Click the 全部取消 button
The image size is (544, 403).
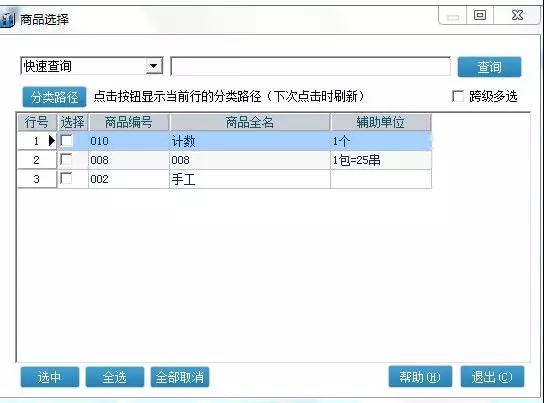[180, 377]
